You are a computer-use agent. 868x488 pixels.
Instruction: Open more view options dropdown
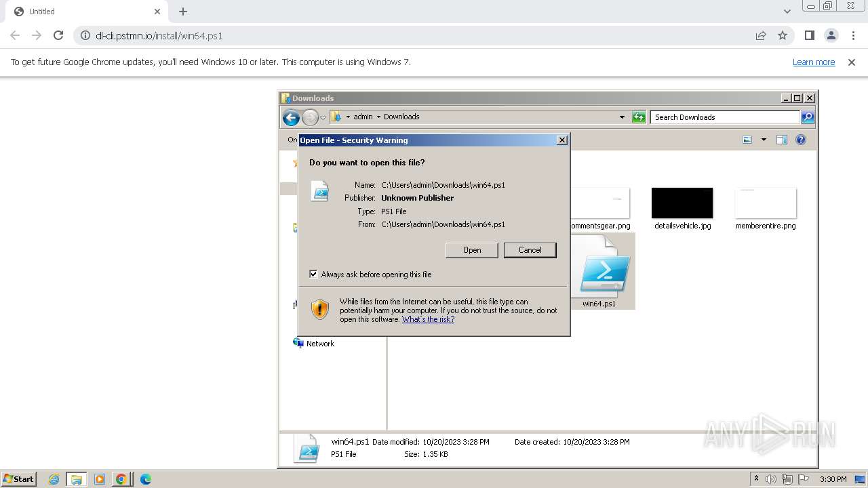click(764, 140)
